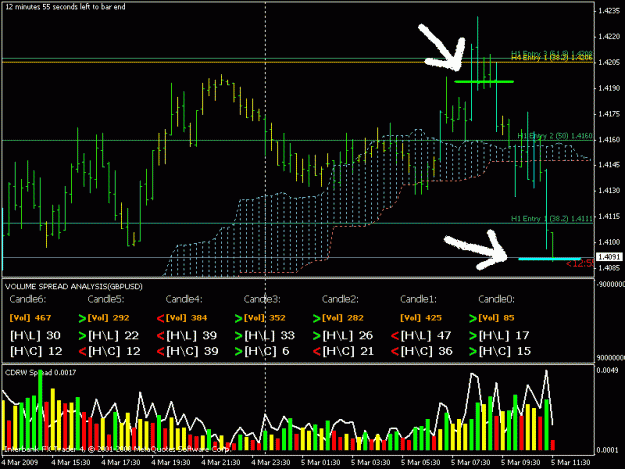Image resolution: width=625 pixels, height=469 pixels.
Task: Select the '[Vol] 384' value under Candle4
Action: click(x=187, y=318)
